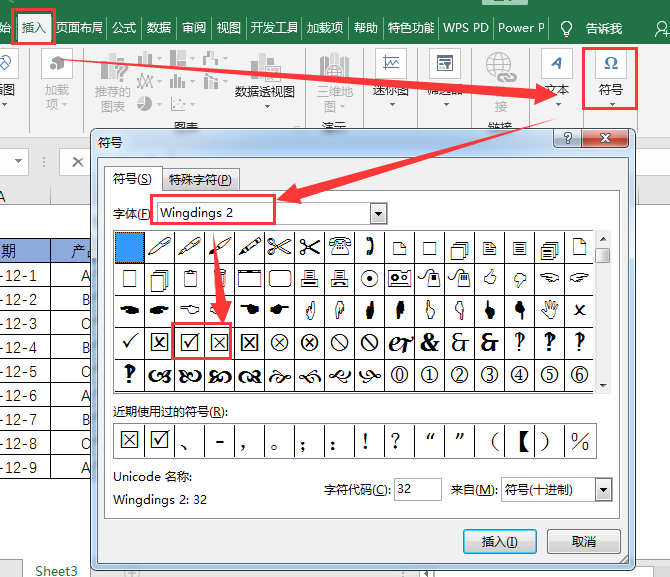Expand the PivotChart dropdown arrow

point(267,106)
